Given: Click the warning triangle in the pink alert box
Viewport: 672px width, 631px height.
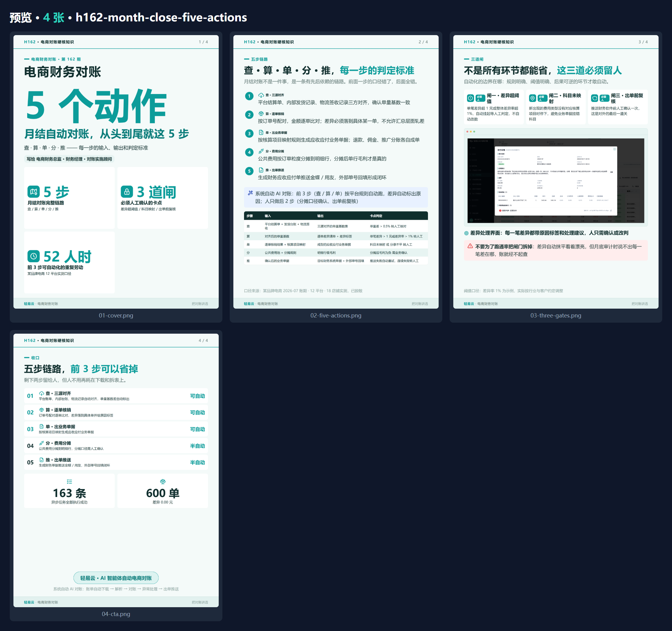Looking at the screenshot, I should [x=470, y=246].
